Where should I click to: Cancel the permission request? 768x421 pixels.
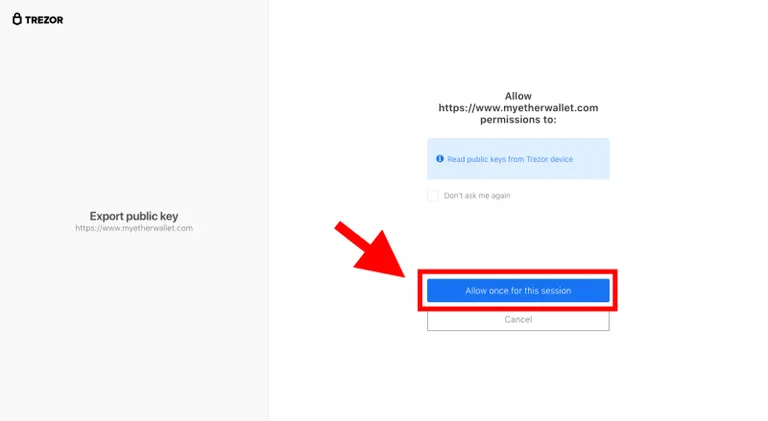pyautogui.click(x=518, y=320)
